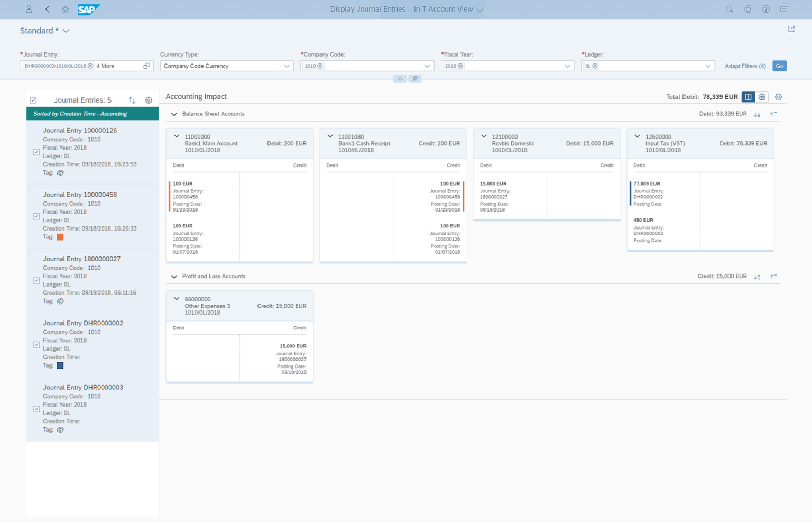Click the export icon below the shell bar
812x523 pixels.
pyautogui.click(x=791, y=29)
